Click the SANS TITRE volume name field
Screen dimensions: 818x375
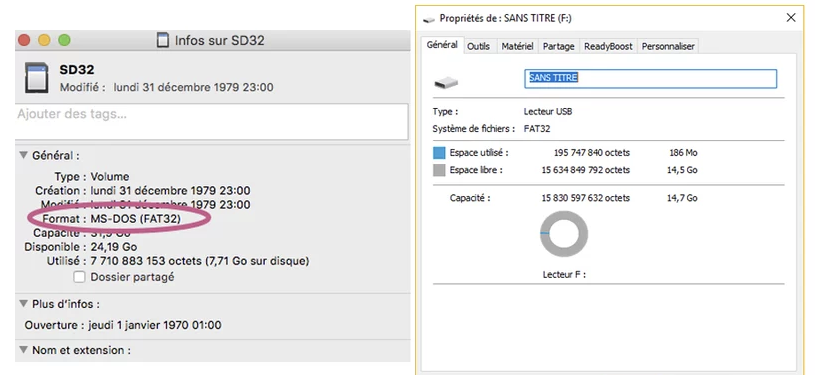[651, 78]
